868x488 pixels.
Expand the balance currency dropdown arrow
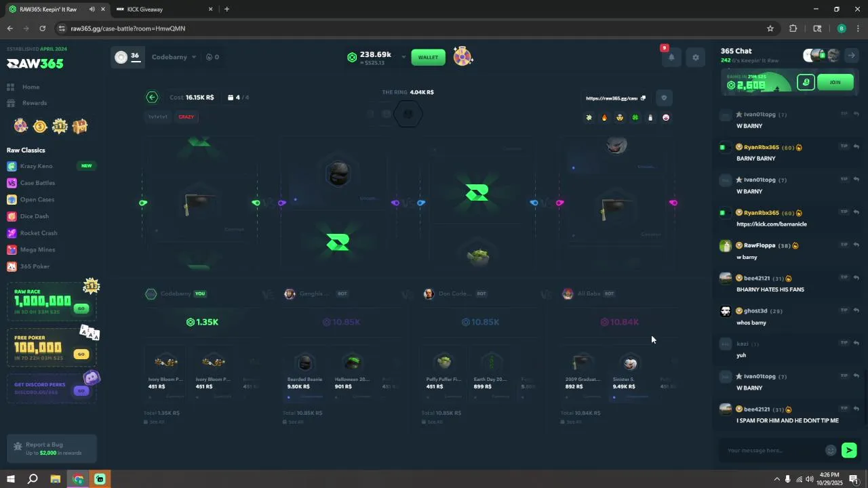[x=403, y=57]
